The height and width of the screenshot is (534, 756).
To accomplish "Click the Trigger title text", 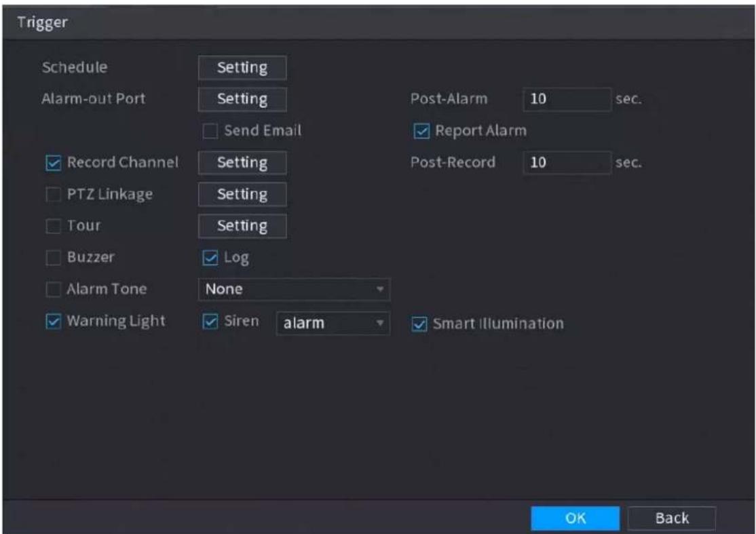I will (x=43, y=22).
